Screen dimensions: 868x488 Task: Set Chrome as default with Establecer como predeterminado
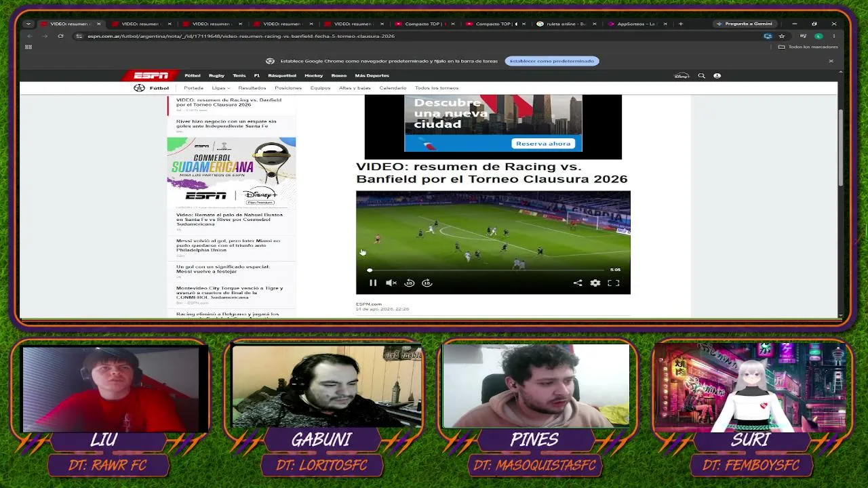[x=552, y=61]
